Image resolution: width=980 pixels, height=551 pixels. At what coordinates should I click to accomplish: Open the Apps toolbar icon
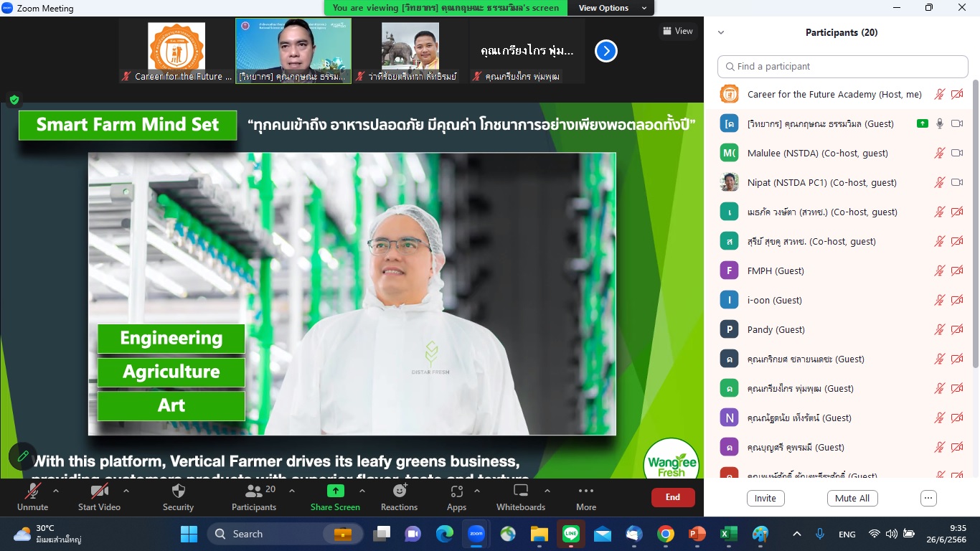click(x=456, y=491)
